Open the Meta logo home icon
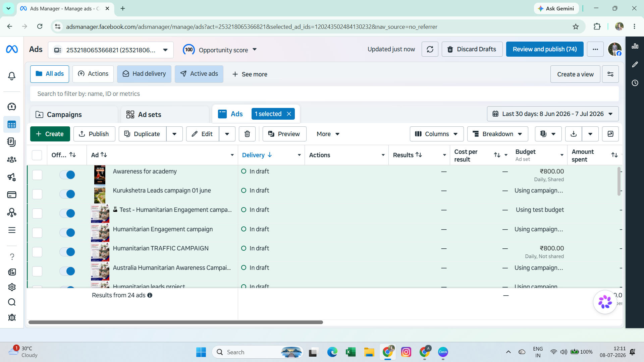The height and width of the screenshot is (362, 644). tap(12, 50)
